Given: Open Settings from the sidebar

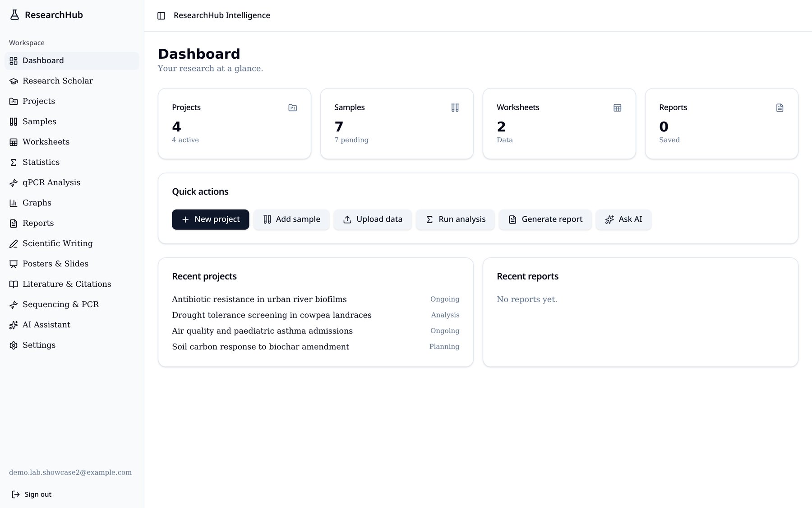Looking at the screenshot, I should [72, 345].
